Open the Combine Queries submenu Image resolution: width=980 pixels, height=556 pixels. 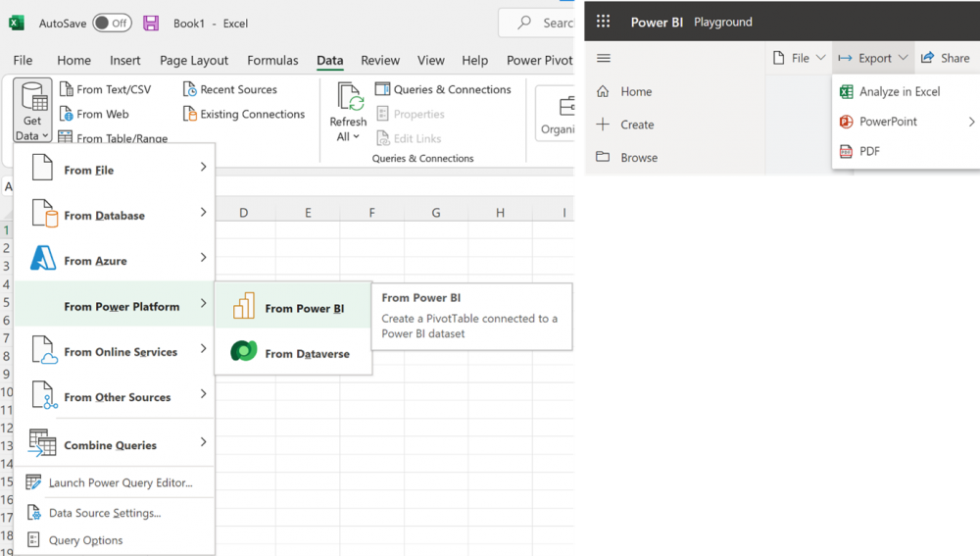pos(115,444)
